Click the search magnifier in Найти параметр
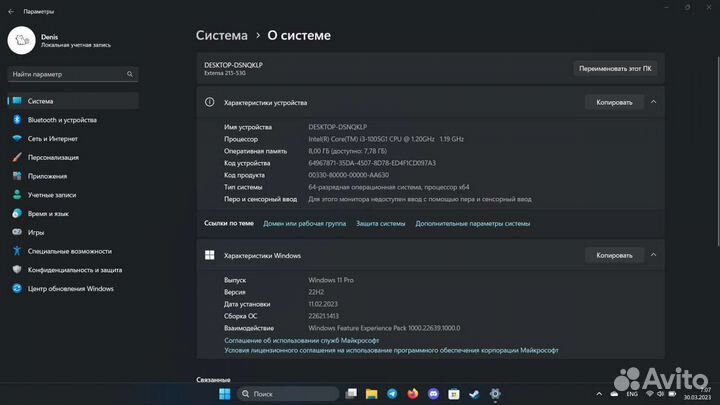This screenshot has width=720, height=405. [130, 74]
